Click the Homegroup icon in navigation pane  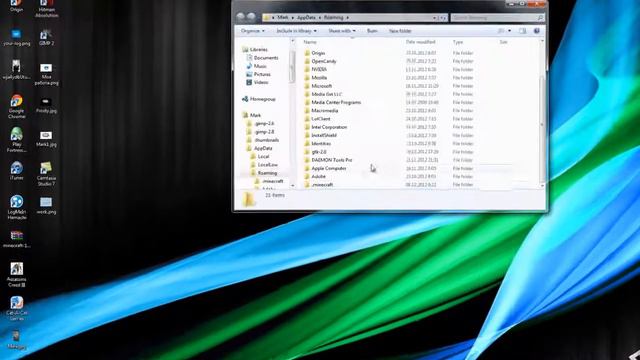[x=245, y=99]
